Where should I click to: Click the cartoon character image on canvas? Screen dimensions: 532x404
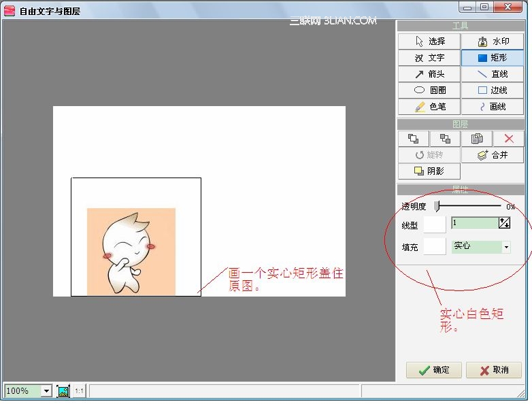click(x=131, y=252)
